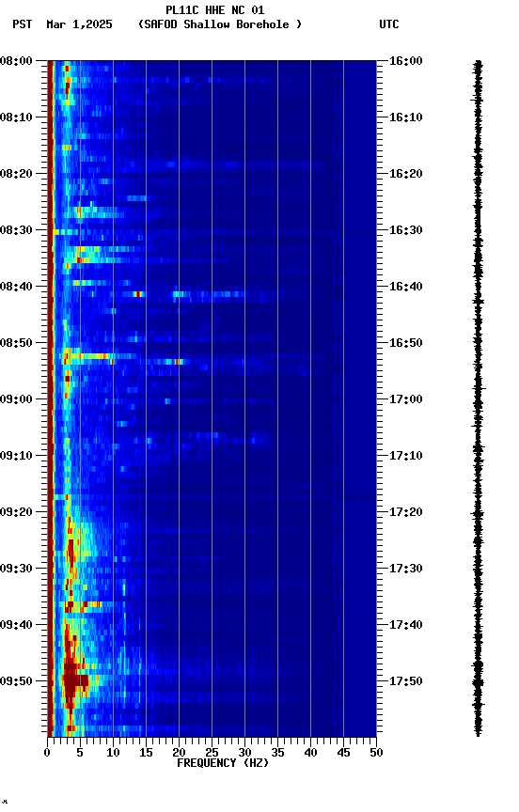
Task: Click the 17:50 UTC time label
Action: pos(406,681)
